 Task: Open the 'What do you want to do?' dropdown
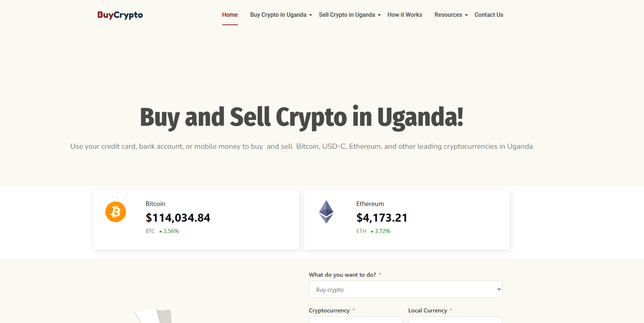405,289
